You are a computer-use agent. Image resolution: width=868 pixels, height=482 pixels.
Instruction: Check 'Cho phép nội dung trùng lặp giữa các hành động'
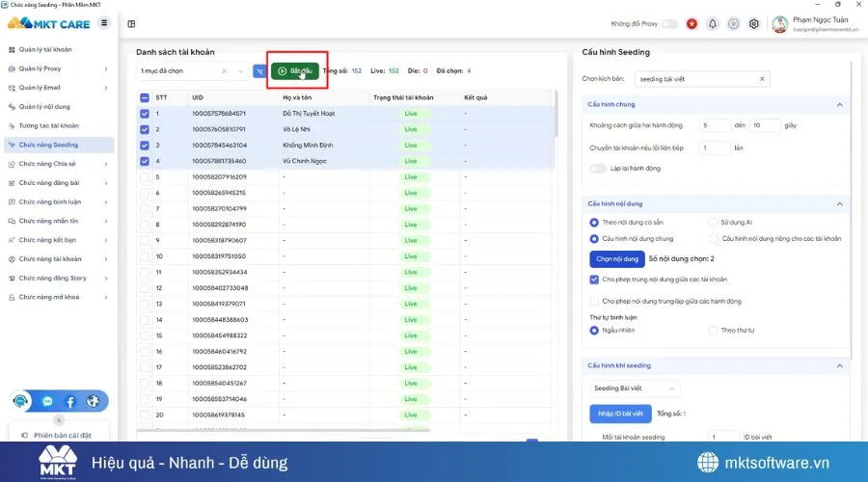coord(594,301)
